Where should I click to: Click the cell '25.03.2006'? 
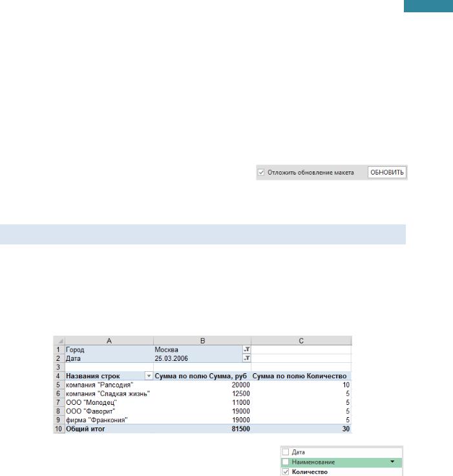point(202,358)
